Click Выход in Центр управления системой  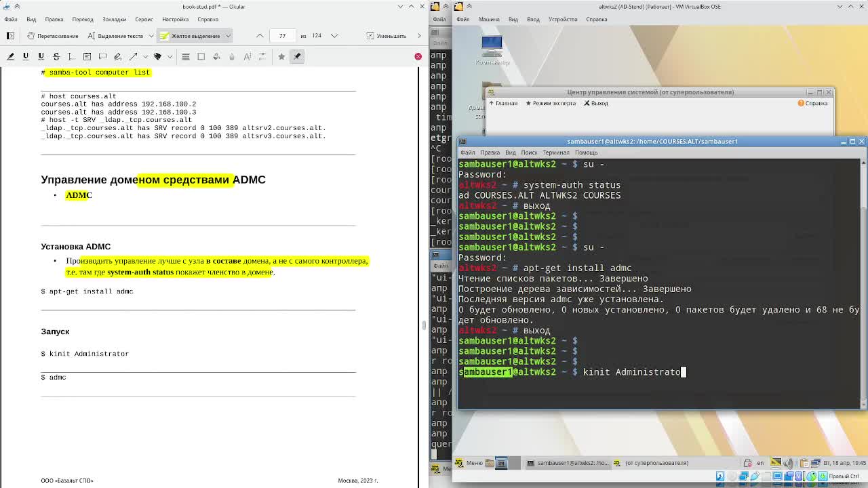coord(595,103)
